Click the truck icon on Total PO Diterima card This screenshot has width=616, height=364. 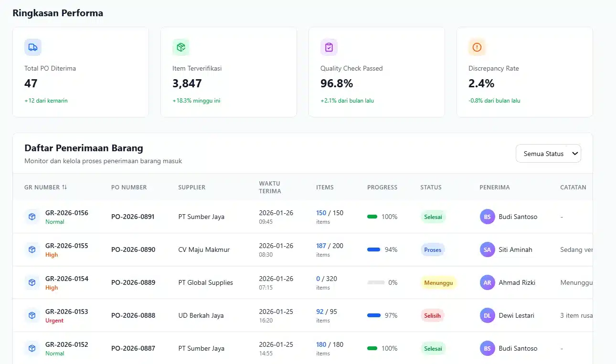click(32, 47)
